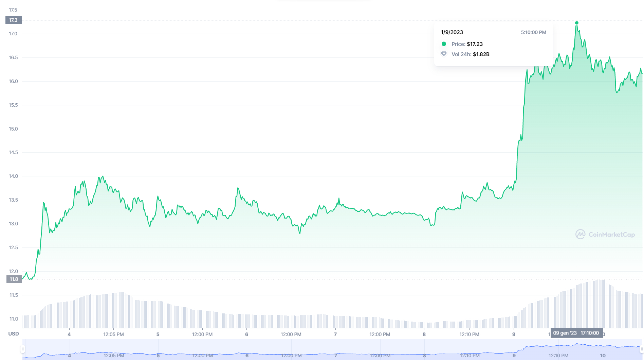
Task: Click the 12:10 PM label after 9 in navigator
Action: pyautogui.click(x=558, y=356)
